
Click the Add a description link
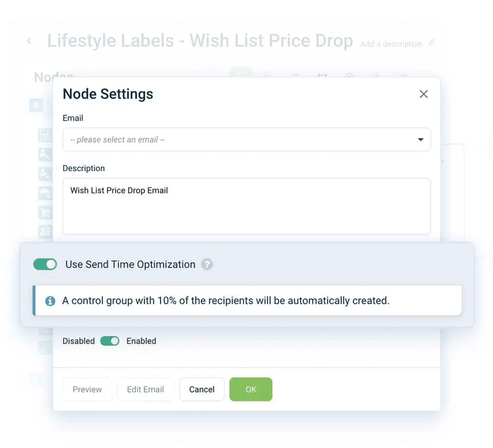tap(391, 44)
